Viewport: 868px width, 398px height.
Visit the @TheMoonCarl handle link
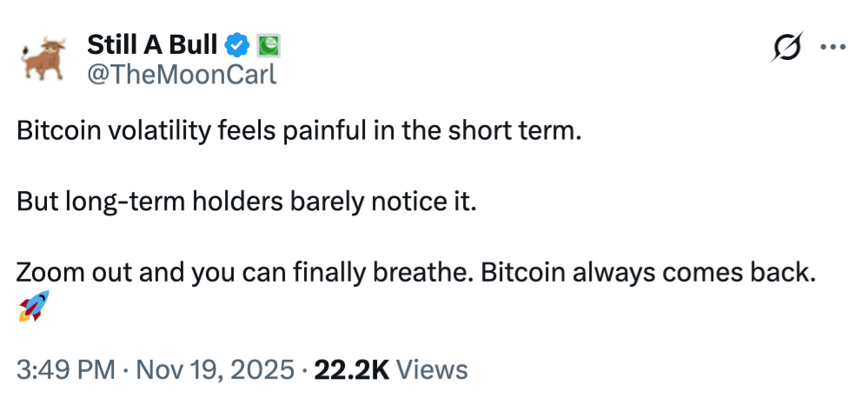coord(182,74)
